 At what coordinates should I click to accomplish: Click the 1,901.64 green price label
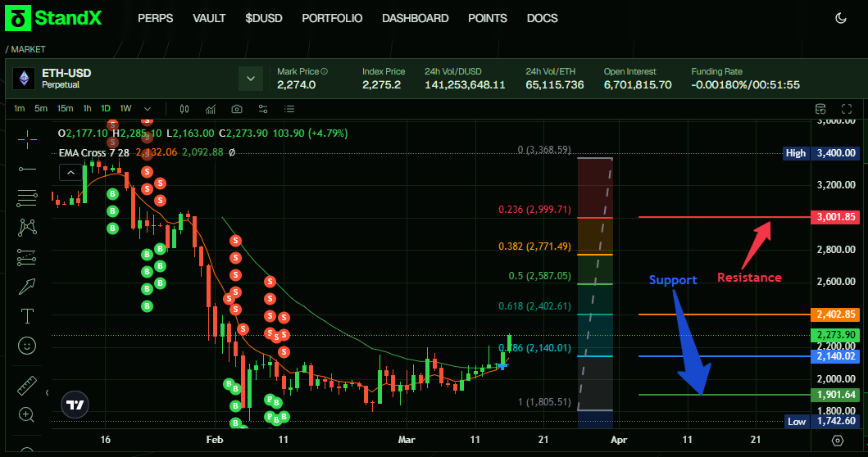coord(835,395)
